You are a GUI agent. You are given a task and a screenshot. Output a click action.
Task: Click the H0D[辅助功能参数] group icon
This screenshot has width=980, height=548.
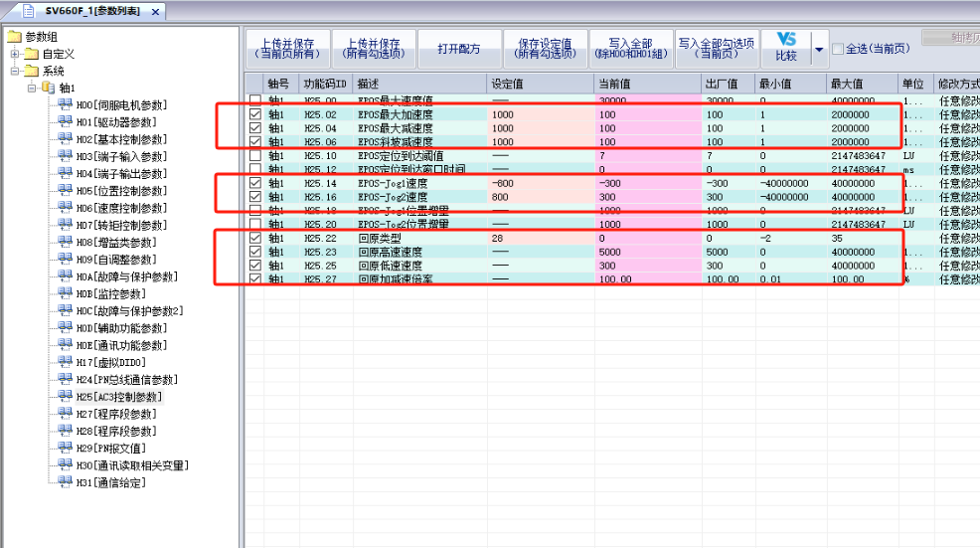65,328
